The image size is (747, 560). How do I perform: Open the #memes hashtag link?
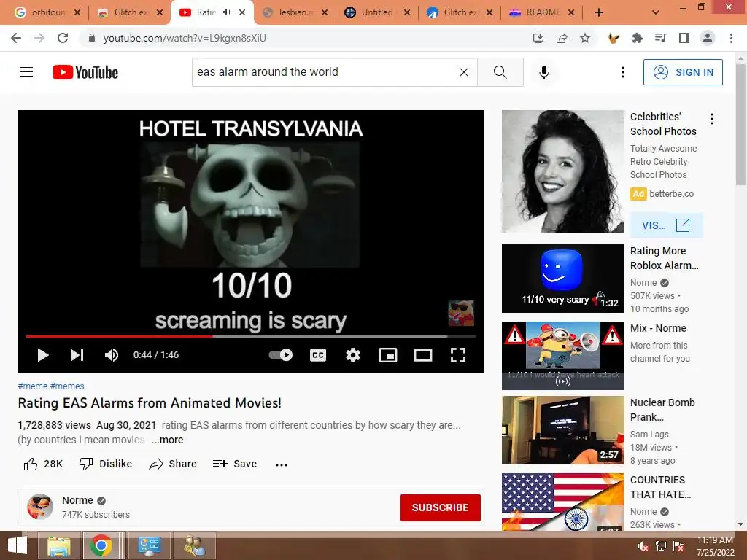click(x=67, y=386)
